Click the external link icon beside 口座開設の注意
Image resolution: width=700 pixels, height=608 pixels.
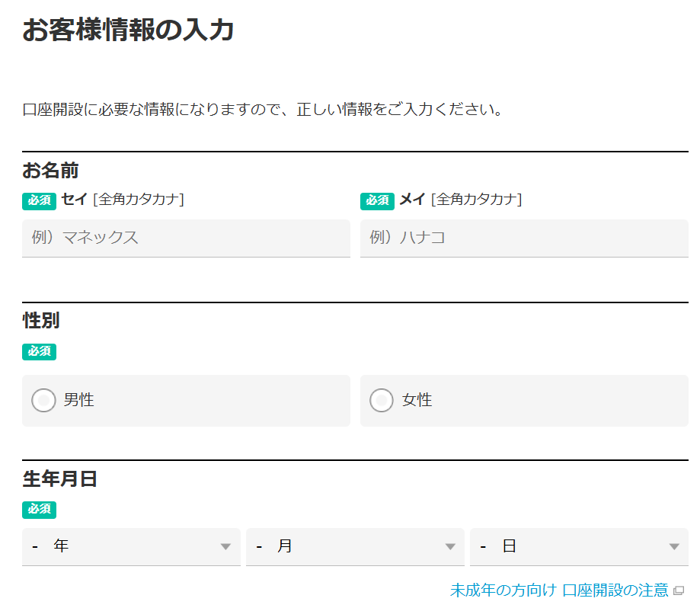coord(679,591)
